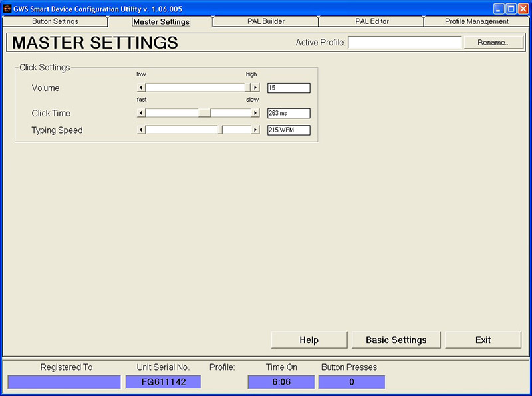Focus the Active Profile text field
Viewport: 532px width, 396px height.
(405, 43)
